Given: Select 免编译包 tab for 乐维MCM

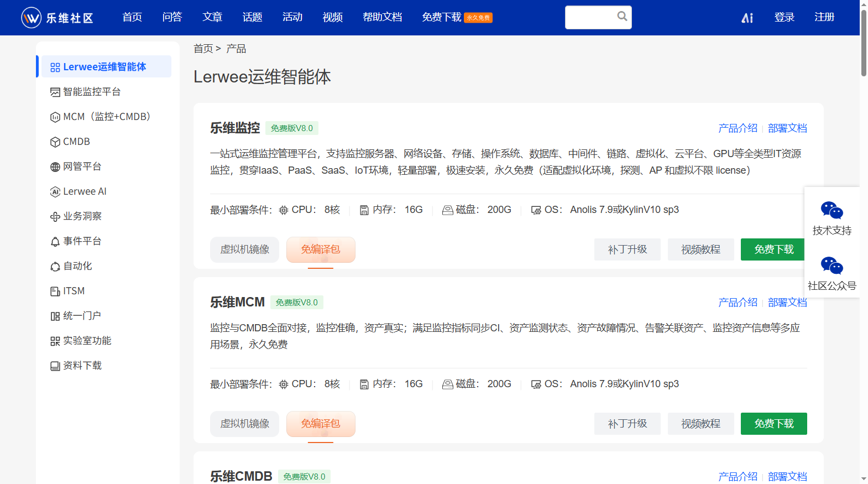Looking at the screenshot, I should coord(321,424).
